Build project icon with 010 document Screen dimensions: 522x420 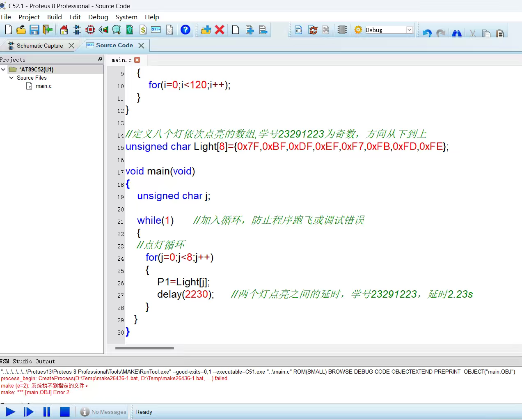tap(299, 30)
